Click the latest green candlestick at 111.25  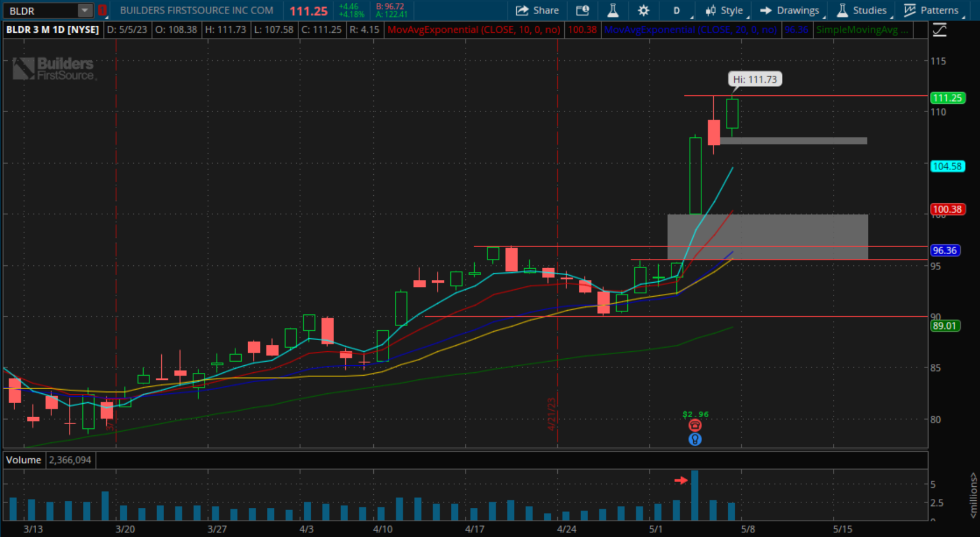click(x=732, y=113)
